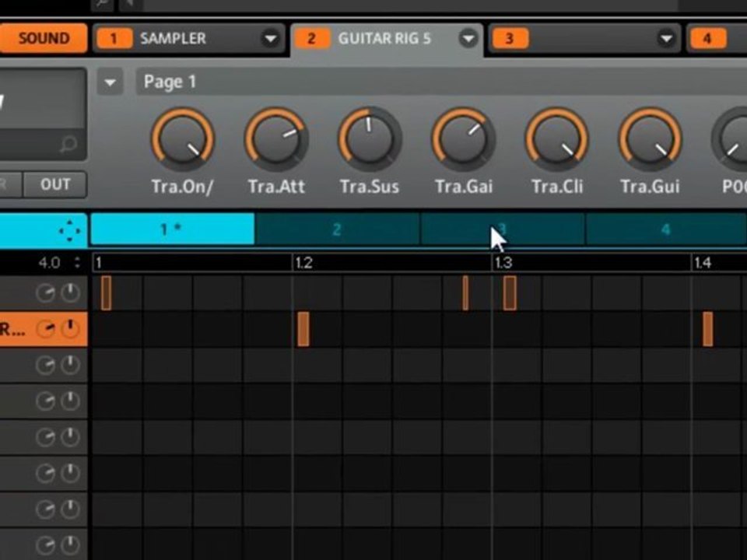The width and height of the screenshot is (747, 560).
Task: Toggle the orange 3 module badge
Action: (510, 39)
